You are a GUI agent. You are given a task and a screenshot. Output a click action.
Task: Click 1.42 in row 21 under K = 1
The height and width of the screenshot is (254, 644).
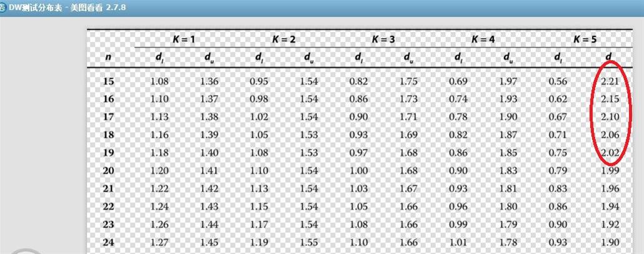click(x=209, y=189)
